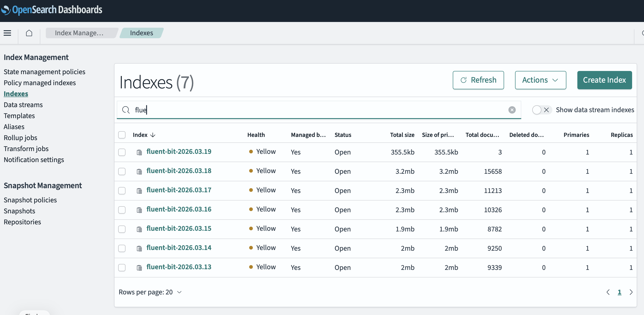644x315 pixels.
Task: Go to next page arrow
Action: [x=631, y=292]
